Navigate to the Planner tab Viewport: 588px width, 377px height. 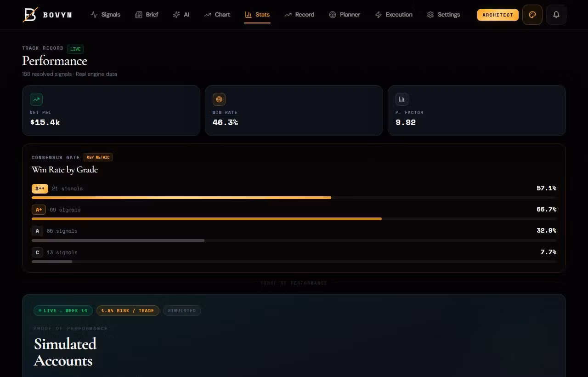[x=345, y=15]
